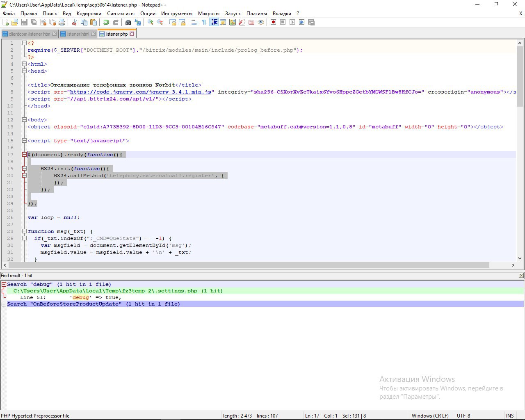525x420 pixels.
Task: Collapse document.ready fold at line 17
Action: [x=24, y=155]
